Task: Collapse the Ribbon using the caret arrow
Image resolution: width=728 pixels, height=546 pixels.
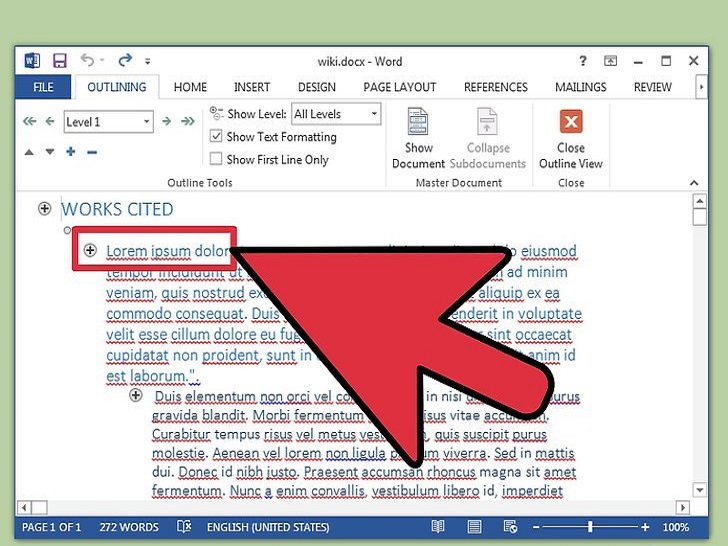Action: coord(692,185)
